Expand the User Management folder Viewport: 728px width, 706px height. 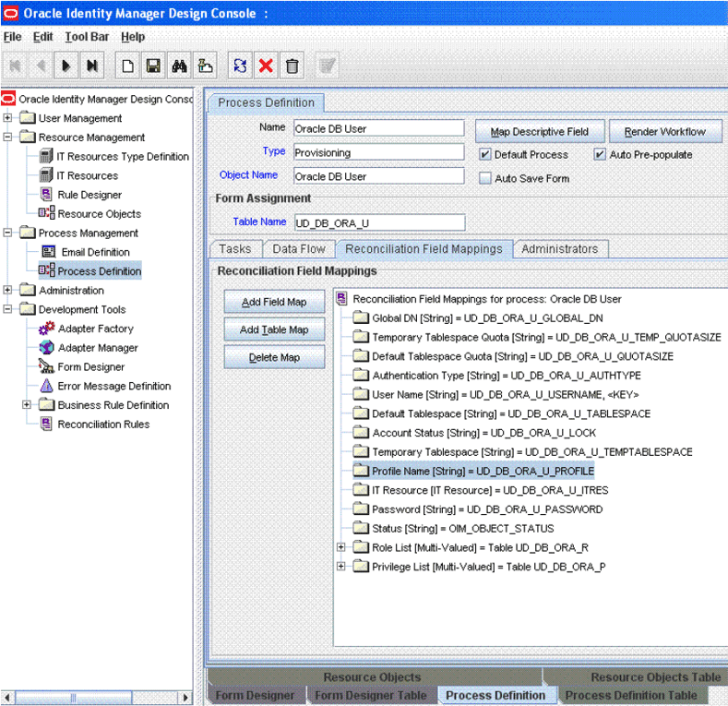[7, 118]
